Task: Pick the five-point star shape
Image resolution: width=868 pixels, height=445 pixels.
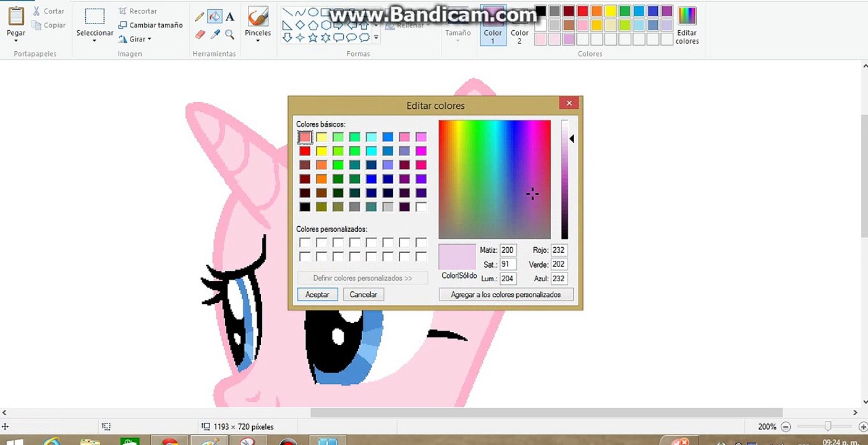Action: (313, 38)
